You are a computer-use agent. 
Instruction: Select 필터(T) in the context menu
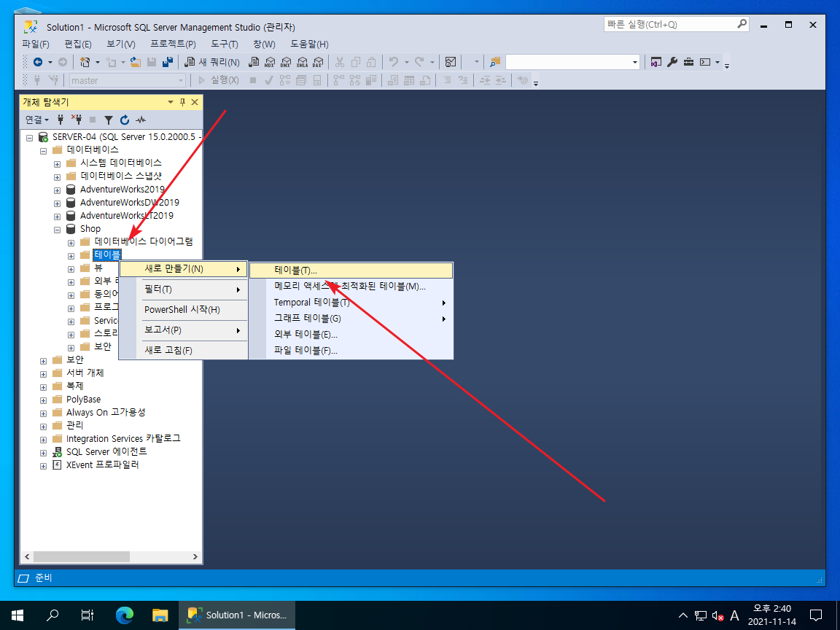click(x=183, y=289)
